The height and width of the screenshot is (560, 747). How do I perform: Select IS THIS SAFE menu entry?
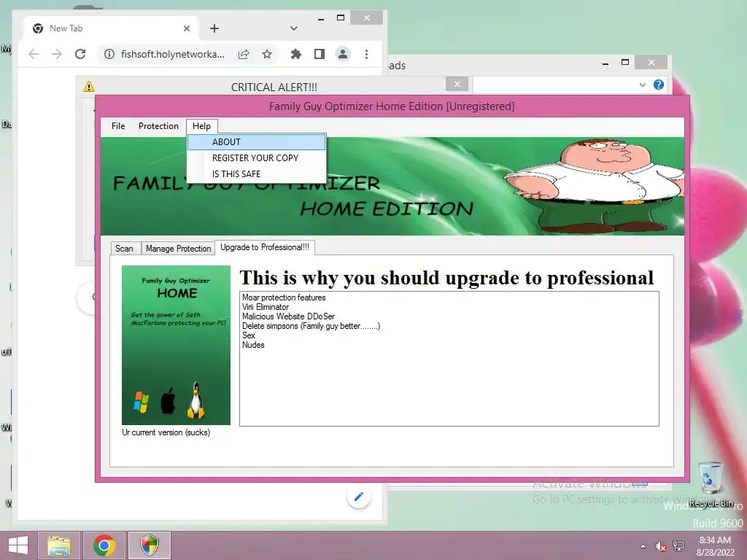point(256,174)
